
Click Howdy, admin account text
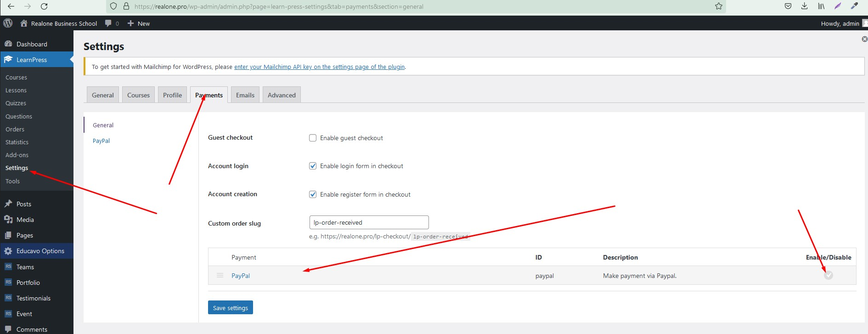coord(840,23)
